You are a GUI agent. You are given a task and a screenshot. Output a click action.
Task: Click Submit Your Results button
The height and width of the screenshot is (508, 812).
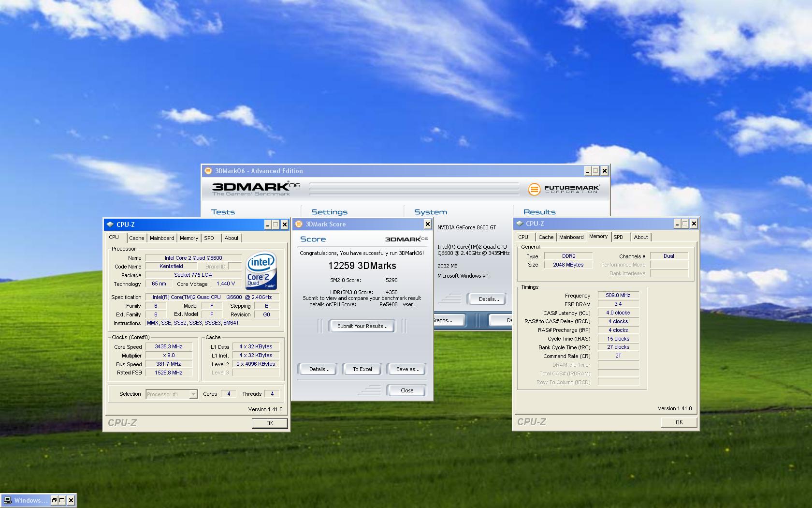(362, 326)
